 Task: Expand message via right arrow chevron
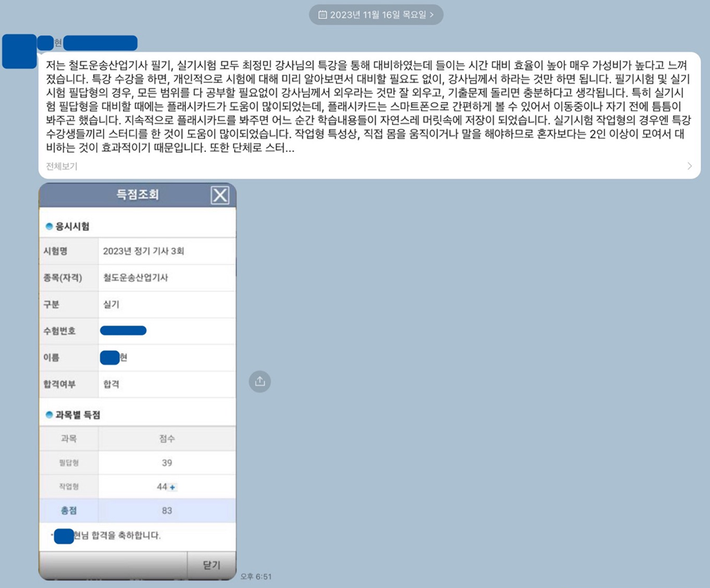point(689,166)
